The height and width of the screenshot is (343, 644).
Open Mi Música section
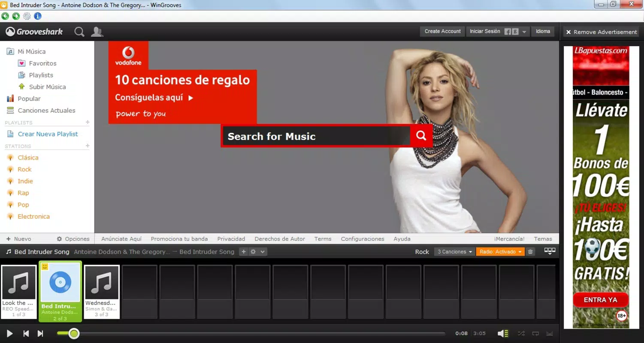pyautogui.click(x=31, y=51)
